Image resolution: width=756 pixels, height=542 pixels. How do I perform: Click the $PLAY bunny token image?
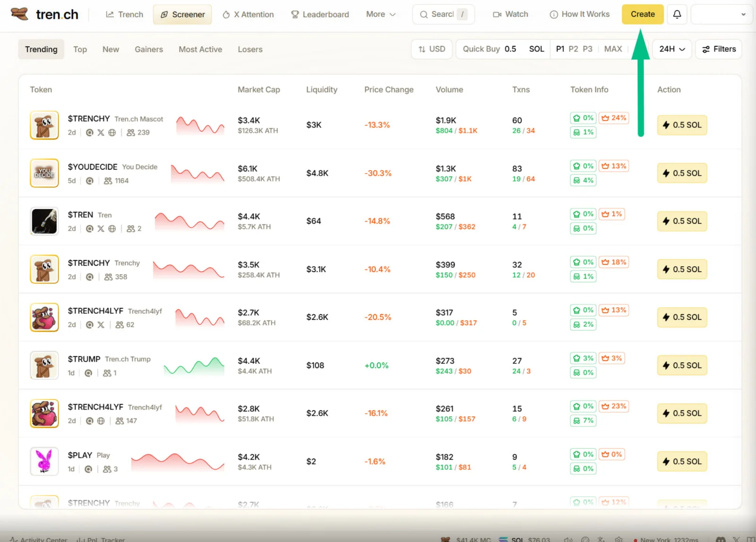(44, 461)
